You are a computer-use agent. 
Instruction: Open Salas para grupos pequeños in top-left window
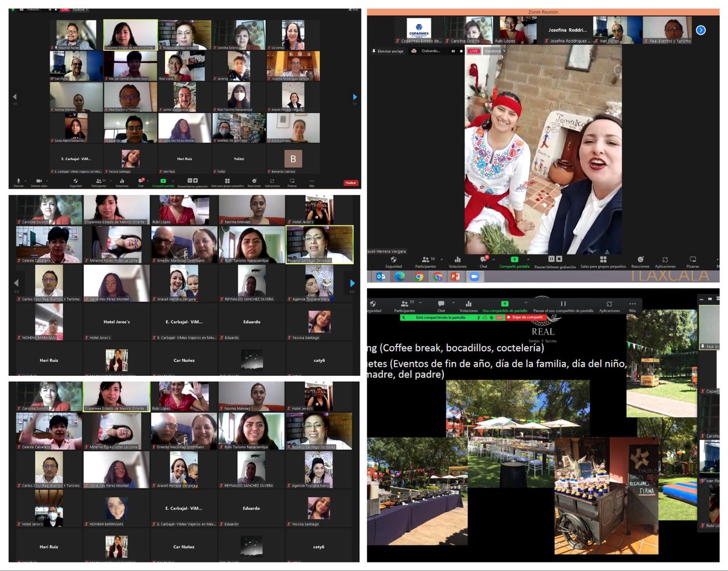tap(227, 182)
